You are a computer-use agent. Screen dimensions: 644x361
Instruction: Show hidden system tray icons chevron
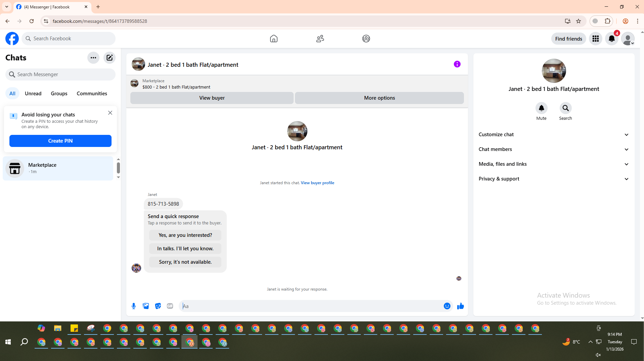[x=590, y=342]
